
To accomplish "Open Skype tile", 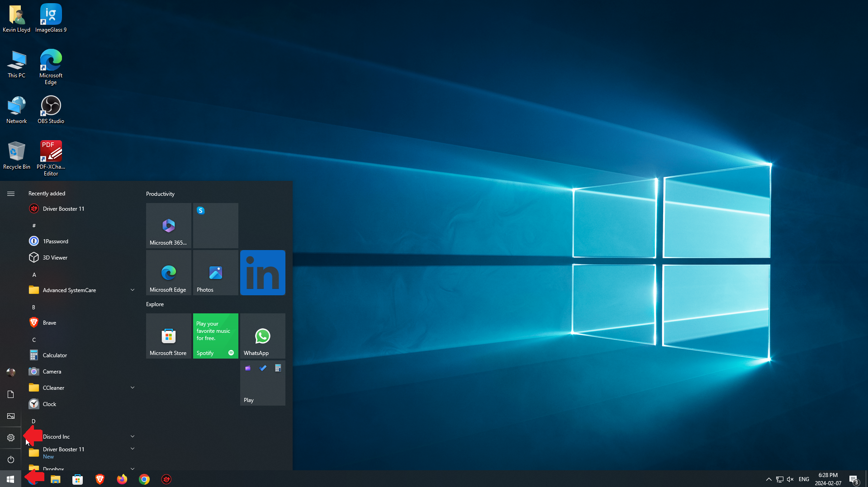I will point(216,226).
